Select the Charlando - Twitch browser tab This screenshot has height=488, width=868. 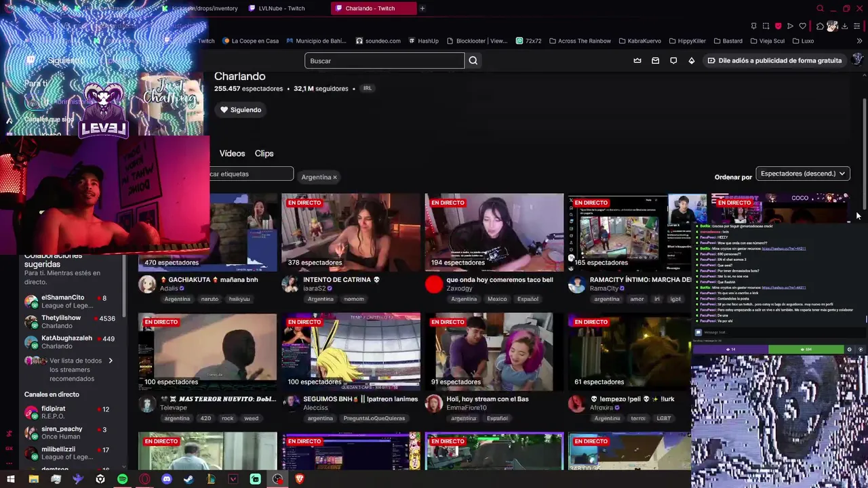tap(373, 8)
